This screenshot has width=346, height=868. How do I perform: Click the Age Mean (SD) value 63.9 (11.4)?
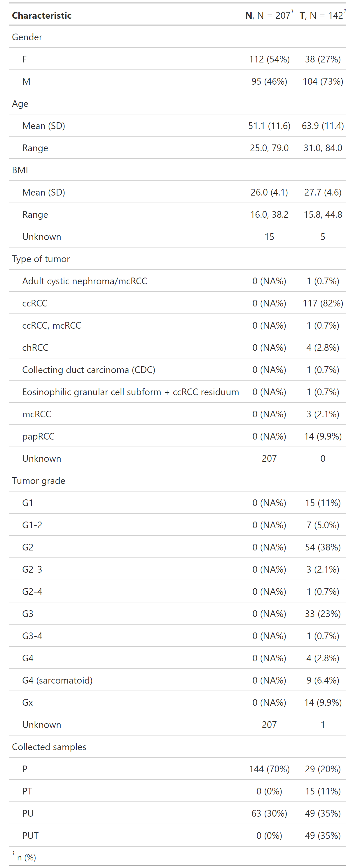pos(322,126)
